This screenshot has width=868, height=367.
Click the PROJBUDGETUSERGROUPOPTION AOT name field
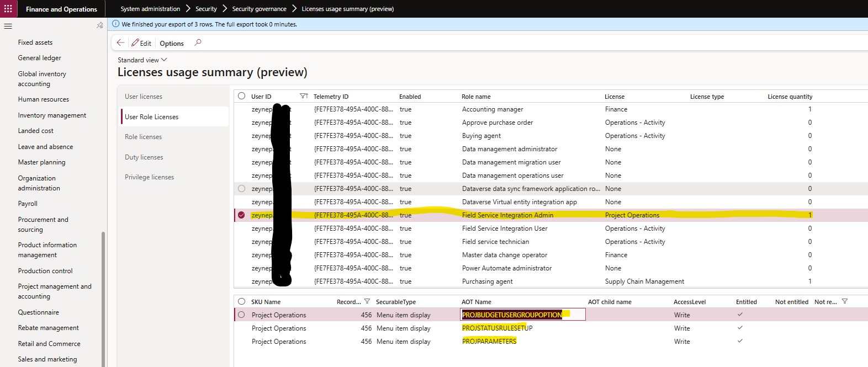[x=523, y=315]
